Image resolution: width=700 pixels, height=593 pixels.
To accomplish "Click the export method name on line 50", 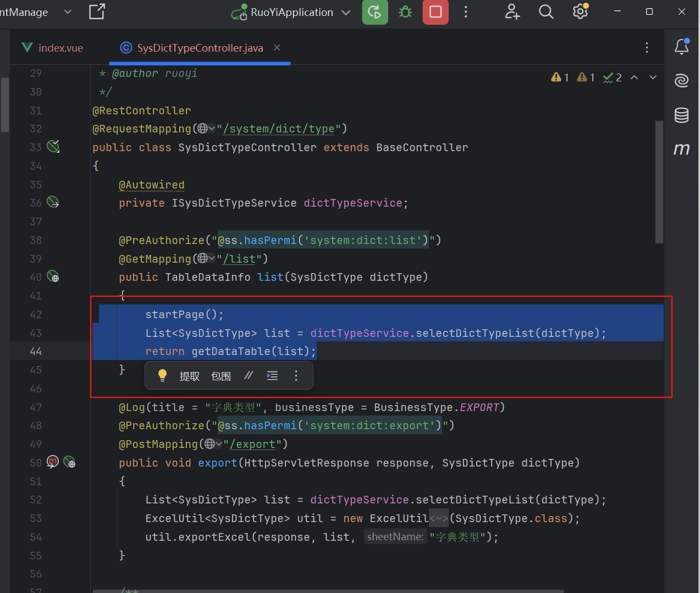I will (218, 463).
